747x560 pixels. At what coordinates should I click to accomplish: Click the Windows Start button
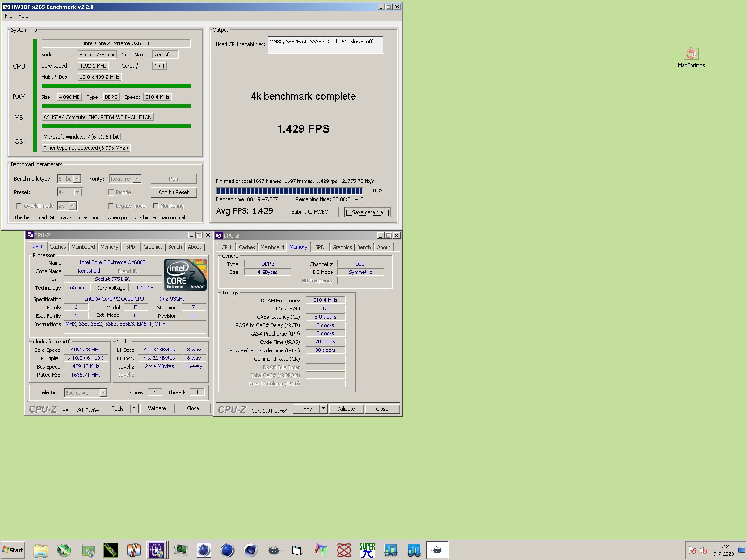pyautogui.click(x=13, y=550)
